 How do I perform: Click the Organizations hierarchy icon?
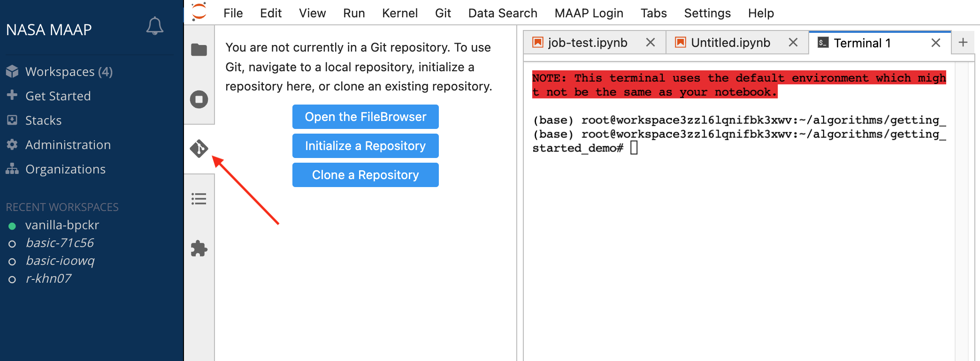point(12,169)
